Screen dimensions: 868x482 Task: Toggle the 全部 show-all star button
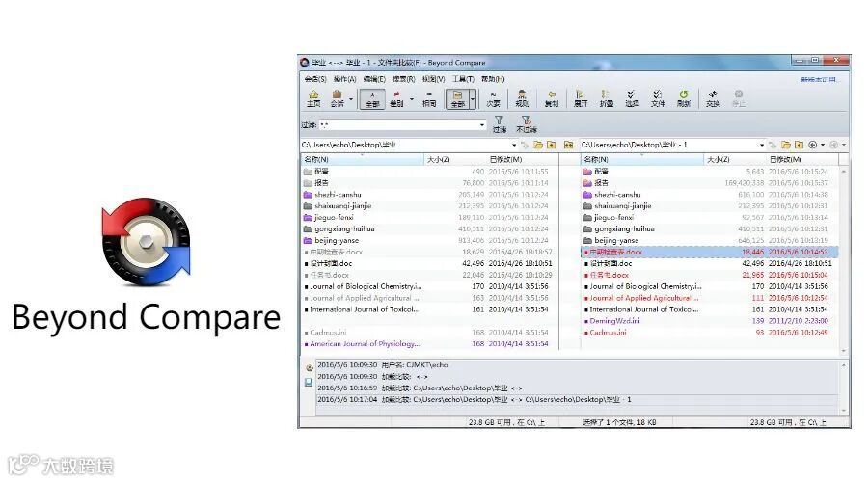372,99
